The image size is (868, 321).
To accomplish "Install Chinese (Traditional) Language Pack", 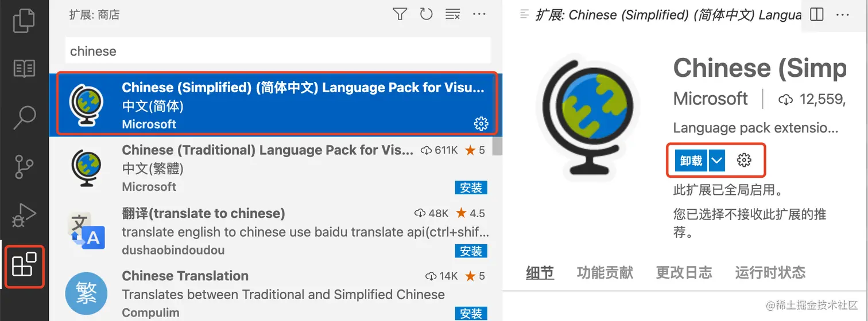I will [471, 188].
